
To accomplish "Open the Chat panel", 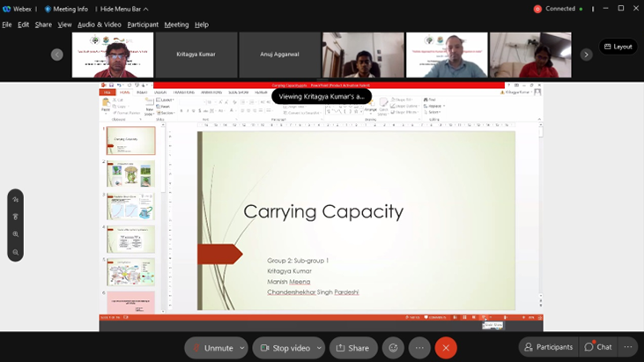I will tap(598, 347).
